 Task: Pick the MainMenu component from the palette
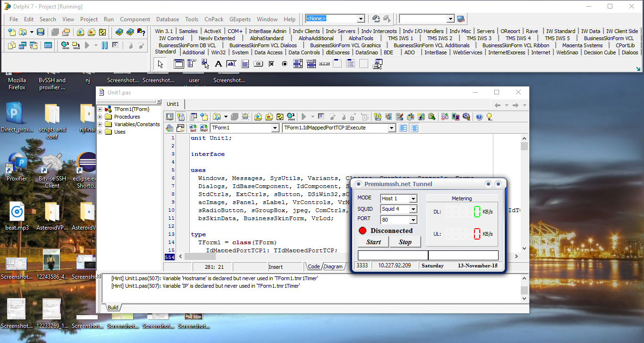[192, 64]
